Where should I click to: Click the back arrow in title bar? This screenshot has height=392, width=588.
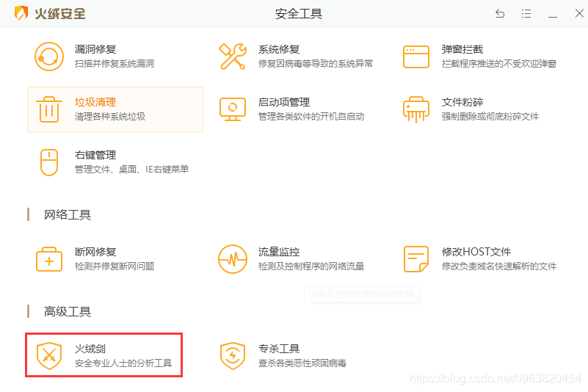500,14
